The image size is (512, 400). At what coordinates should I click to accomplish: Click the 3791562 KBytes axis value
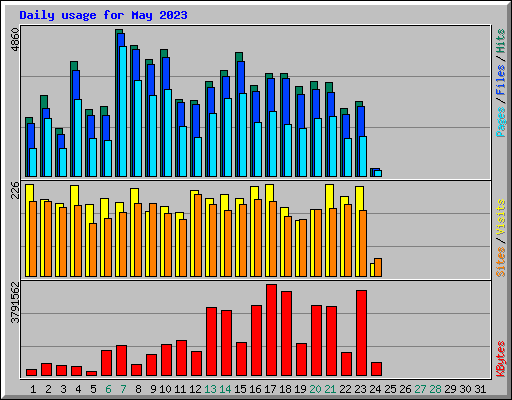(x=15, y=303)
